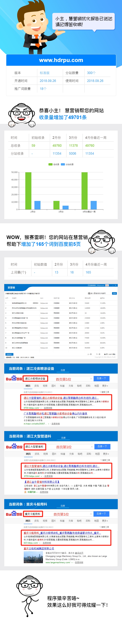122x644 pixels.
Task: Click the Chongqing skyline result thumbnail
Action: click(x=33, y=557)
